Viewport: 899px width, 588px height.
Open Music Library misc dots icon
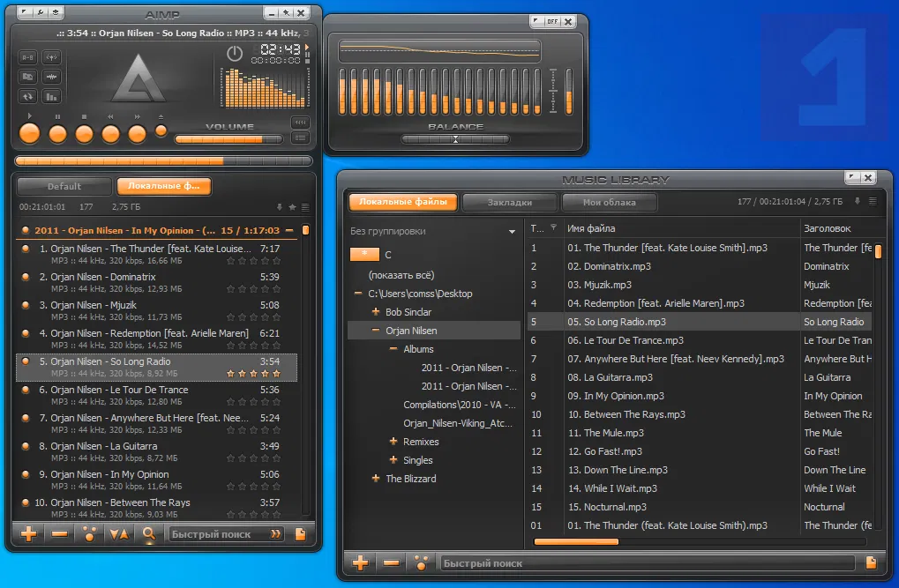tap(422, 562)
